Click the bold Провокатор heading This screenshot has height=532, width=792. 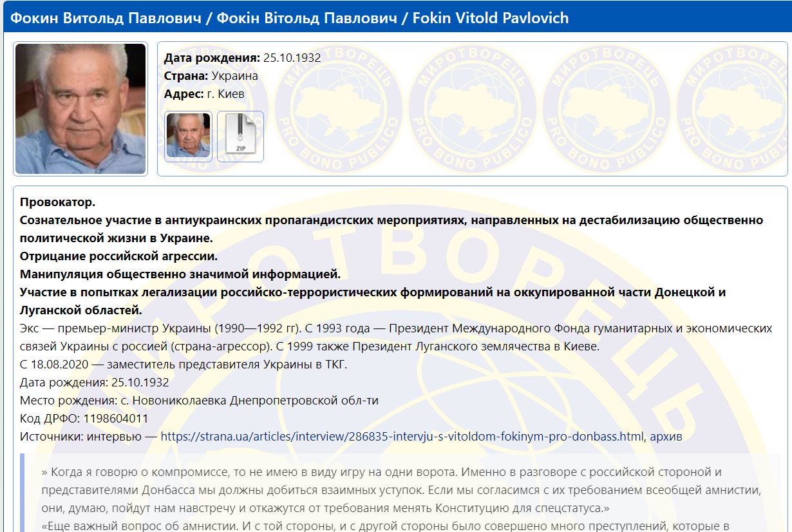[x=57, y=202]
